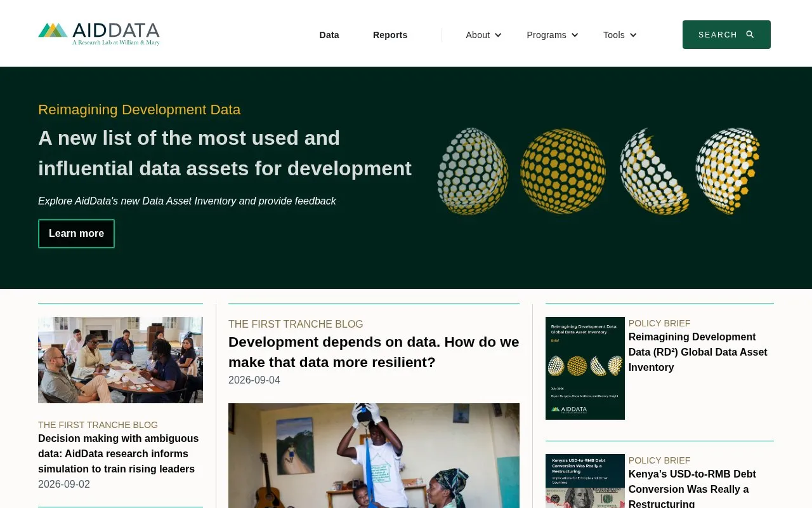Screen dimensions: 812x508
Task: Click the Kenya debt conversion report cover
Action: point(585,481)
